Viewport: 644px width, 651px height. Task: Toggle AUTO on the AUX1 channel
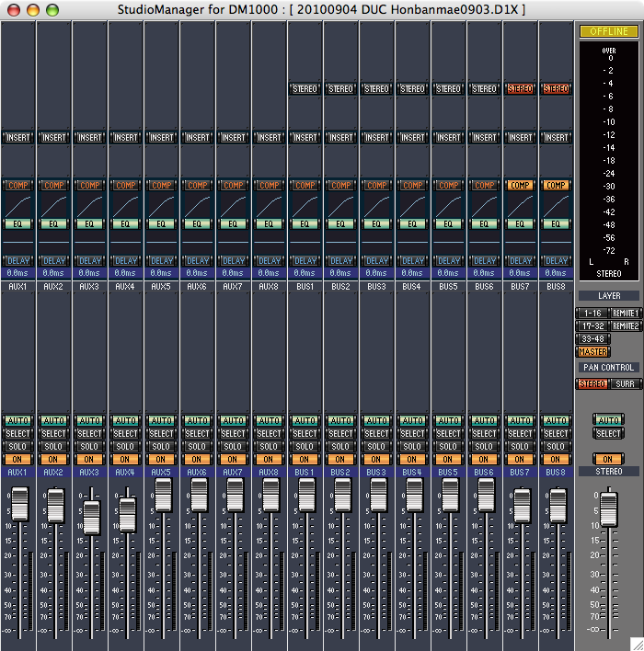click(x=17, y=420)
